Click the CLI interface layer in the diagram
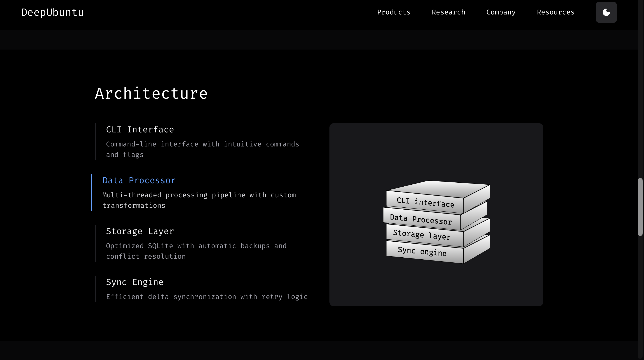 click(425, 202)
